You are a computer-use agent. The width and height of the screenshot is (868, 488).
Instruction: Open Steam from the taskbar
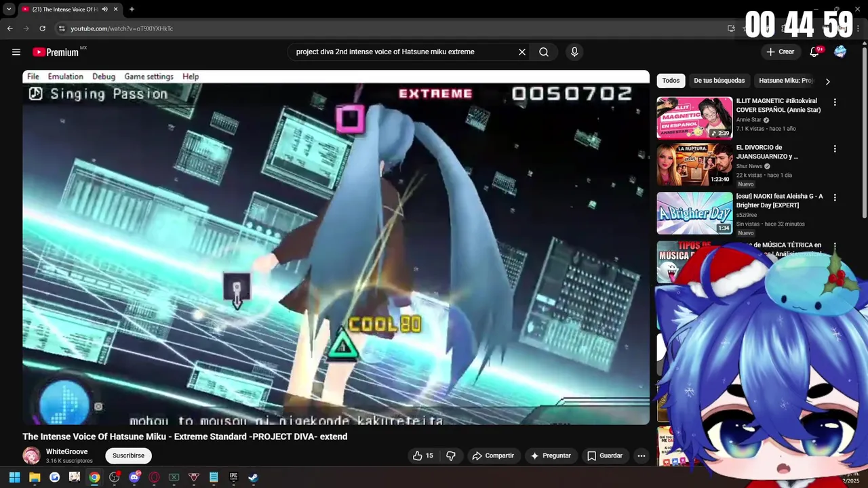[x=253, y=477]
